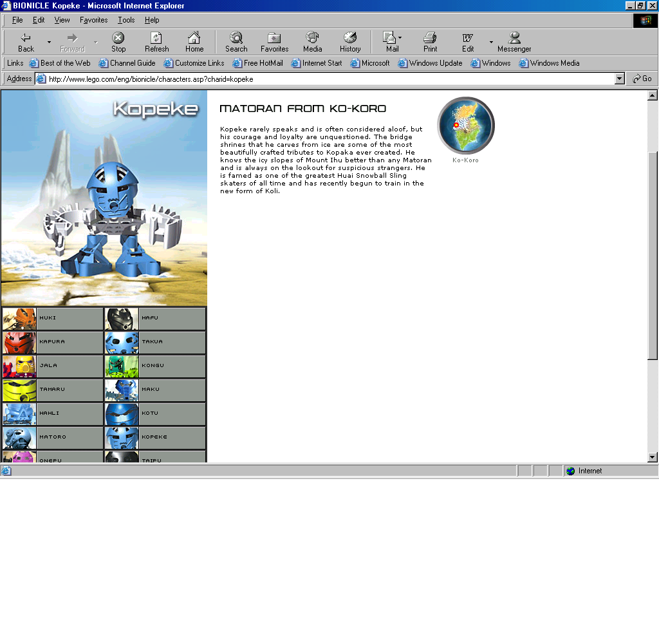Select Hafu character mask thumbnail
The image size is (659, 644).
pyautogui.click(x=122, y=319)
